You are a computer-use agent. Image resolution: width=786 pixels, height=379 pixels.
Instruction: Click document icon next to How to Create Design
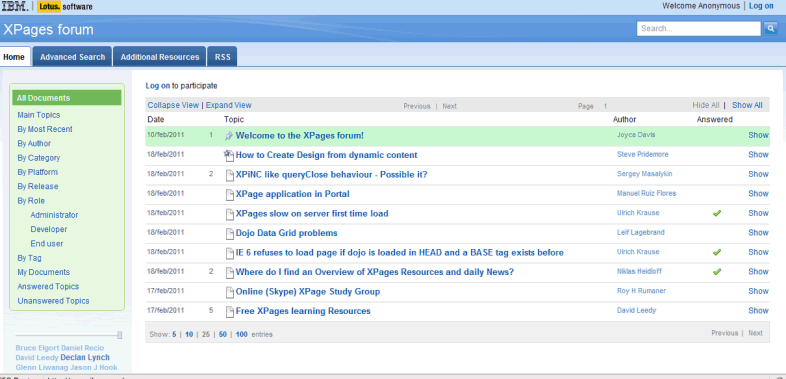coord(229,155)
